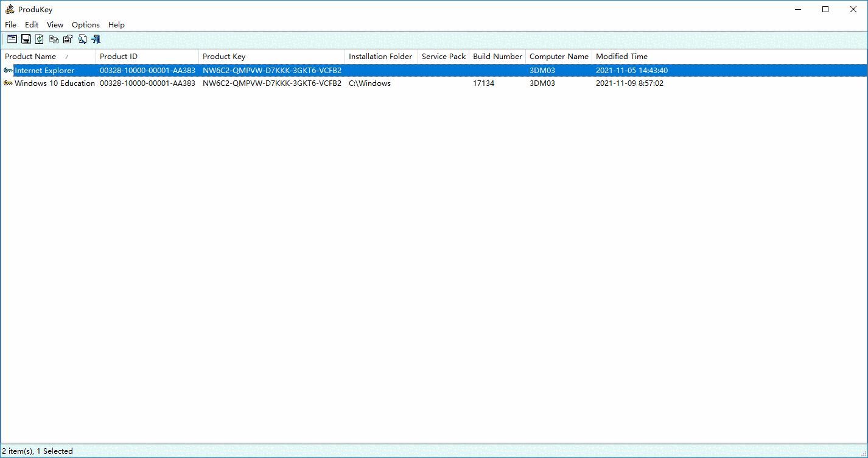868x458 pixels.
Task: Open the Properties toolbar icon
Action: tap(68, 39)
